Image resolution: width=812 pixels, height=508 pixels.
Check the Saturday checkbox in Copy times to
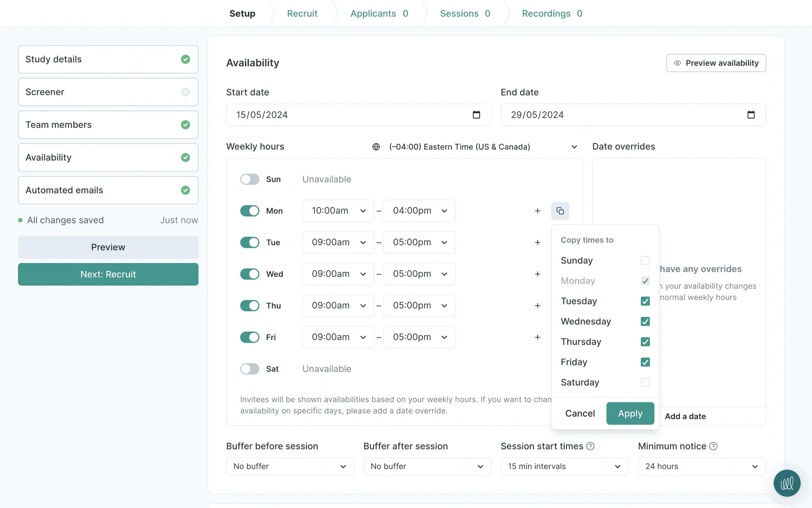(645, 382)
